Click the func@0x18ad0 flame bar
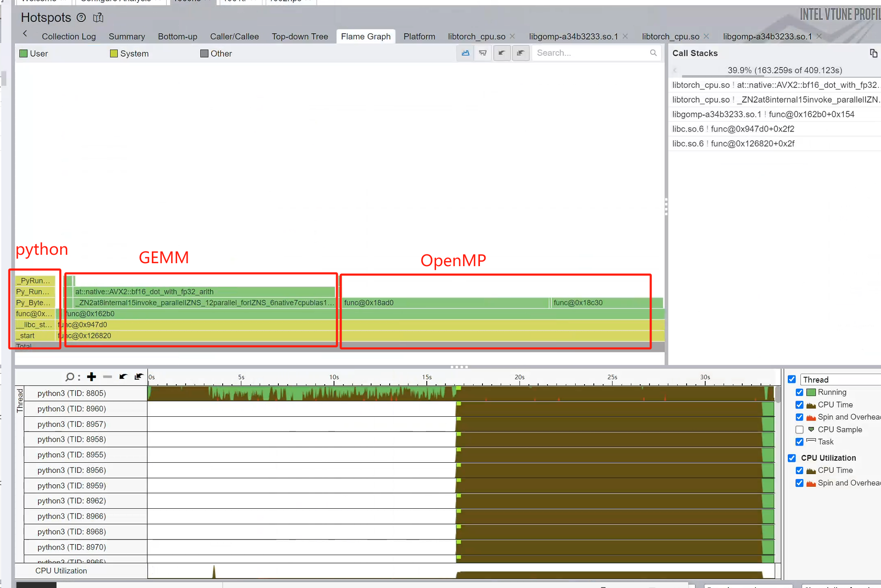This screenshot has width=881, height=588. 445,302
